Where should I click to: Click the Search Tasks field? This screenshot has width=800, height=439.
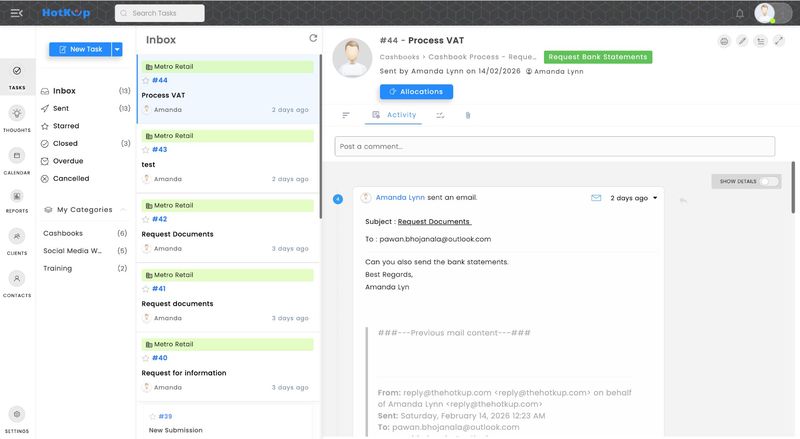(x=160, y=13)
